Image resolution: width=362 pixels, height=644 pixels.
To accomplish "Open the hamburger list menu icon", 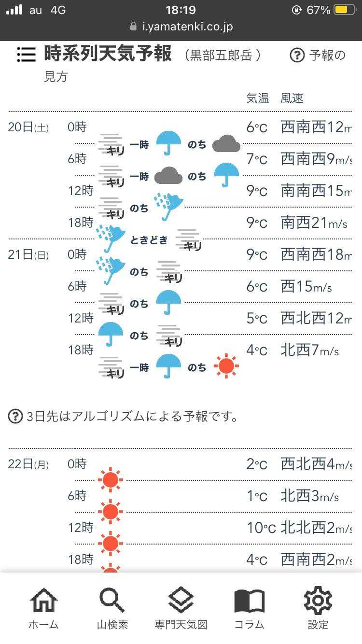I will [x=26, y=55].
